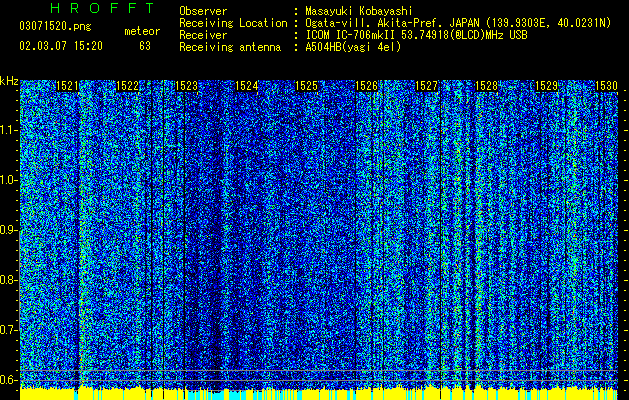Click the 0.9 frequency axis label
Image resolution: width=629 pixels, height=400 pixels.
(9, 230)
